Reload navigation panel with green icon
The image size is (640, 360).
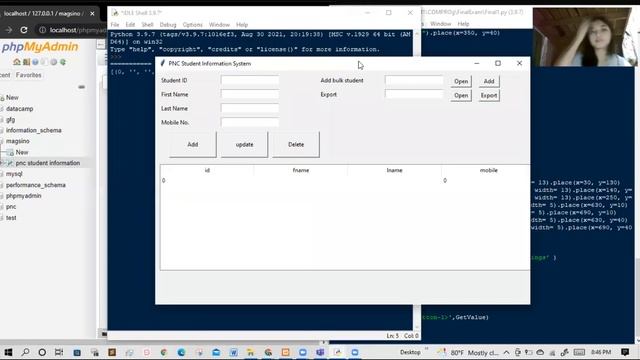pyautogui.click(x=63, y=62)
